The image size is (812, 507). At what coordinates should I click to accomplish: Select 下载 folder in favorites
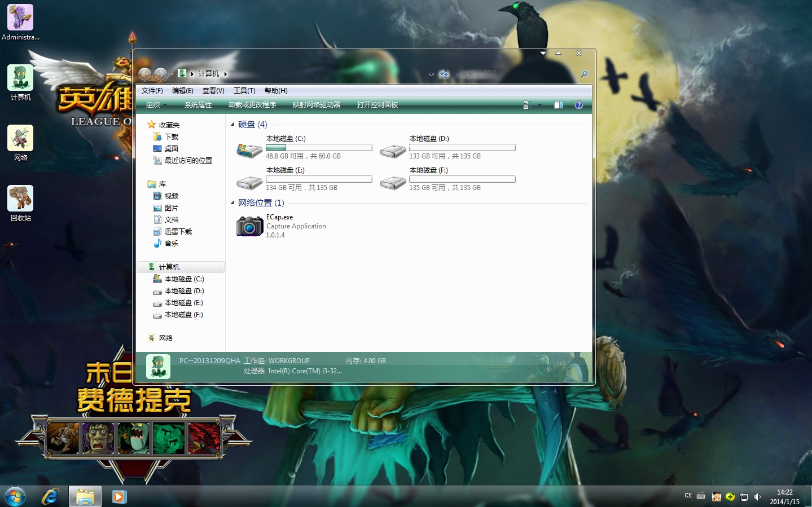coord(166,137)
